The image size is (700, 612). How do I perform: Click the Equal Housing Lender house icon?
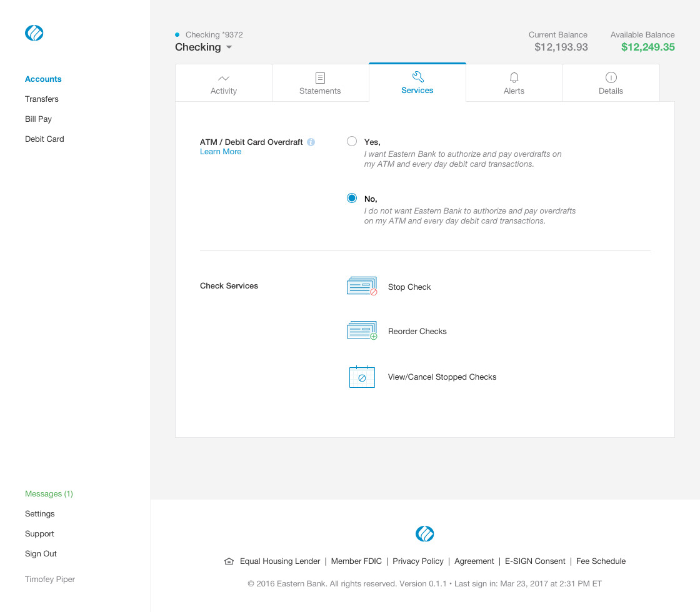pyautogui.click(x=229, y=561)
